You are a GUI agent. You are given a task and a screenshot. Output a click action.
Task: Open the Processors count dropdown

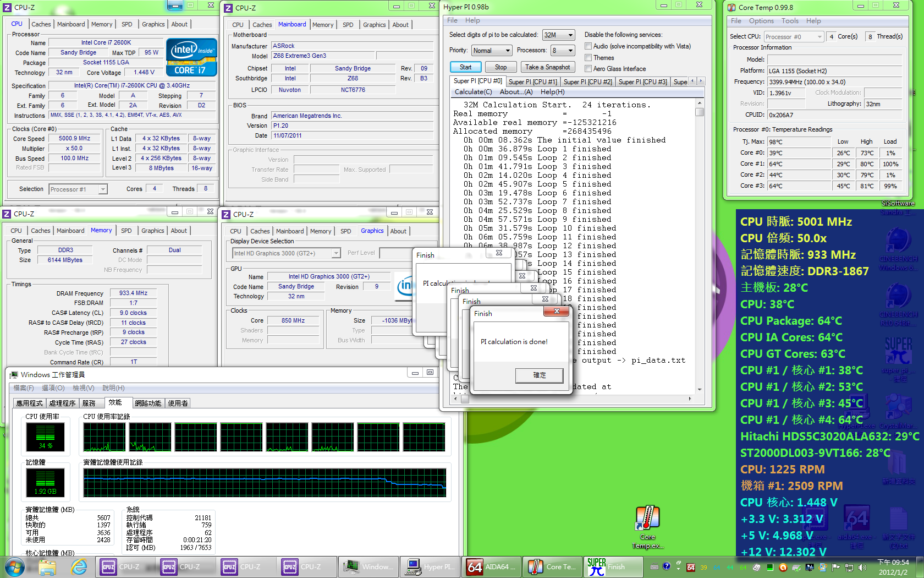pyautogui.click(x=563, y=51)
